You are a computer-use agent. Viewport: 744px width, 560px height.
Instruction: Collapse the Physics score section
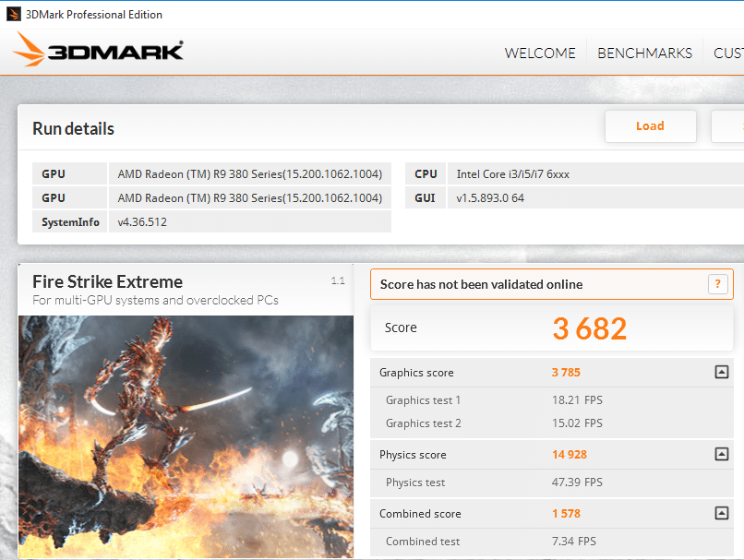(x=721, y=454)
